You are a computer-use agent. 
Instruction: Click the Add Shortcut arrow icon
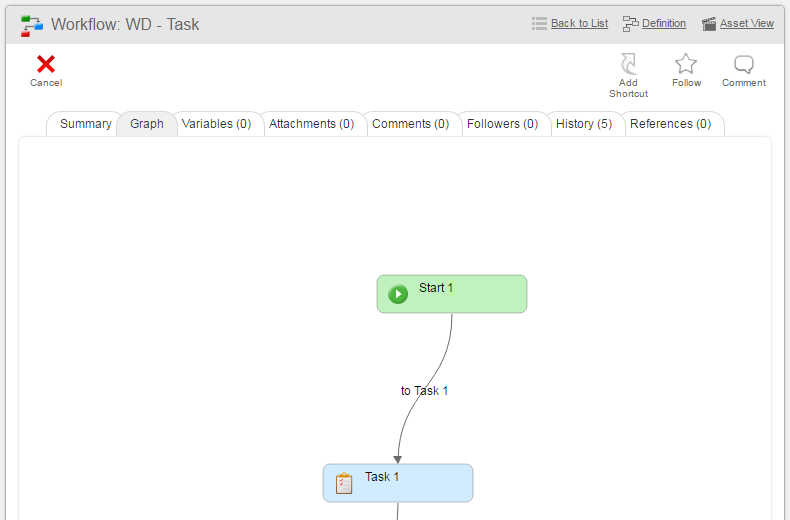(x=628, y=64)
